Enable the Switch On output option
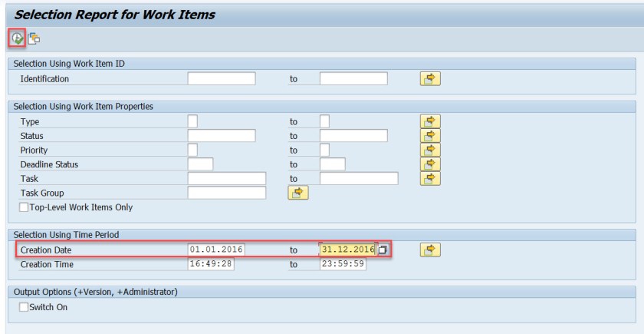644x334 pixels. tap(24, 307)
